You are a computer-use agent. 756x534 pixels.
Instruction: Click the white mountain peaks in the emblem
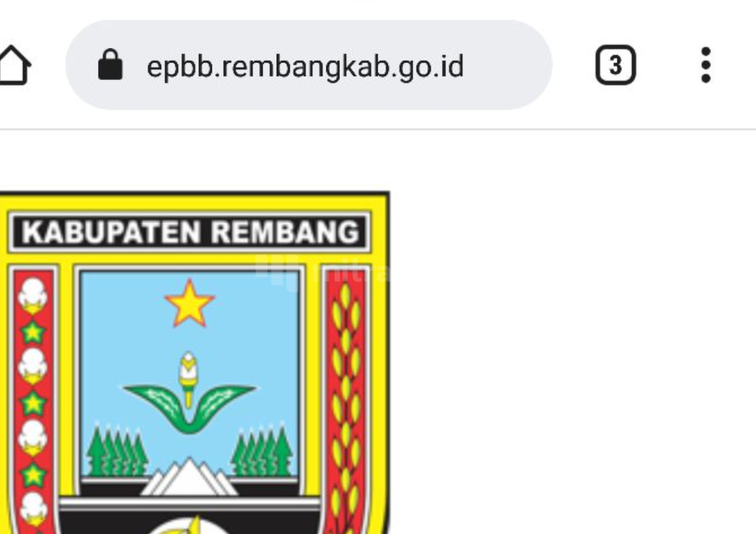pos(189,477)
